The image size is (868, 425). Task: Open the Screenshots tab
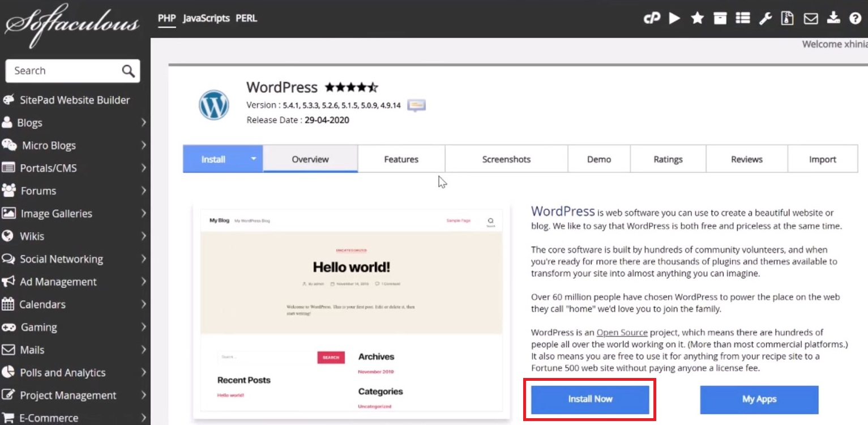(x=506, y=159)
